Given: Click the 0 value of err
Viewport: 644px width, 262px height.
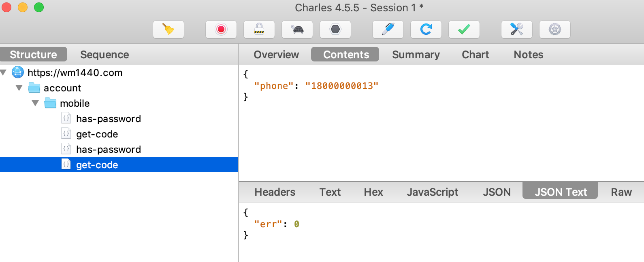Looking at the screenshot, I should tap(296, 224).
